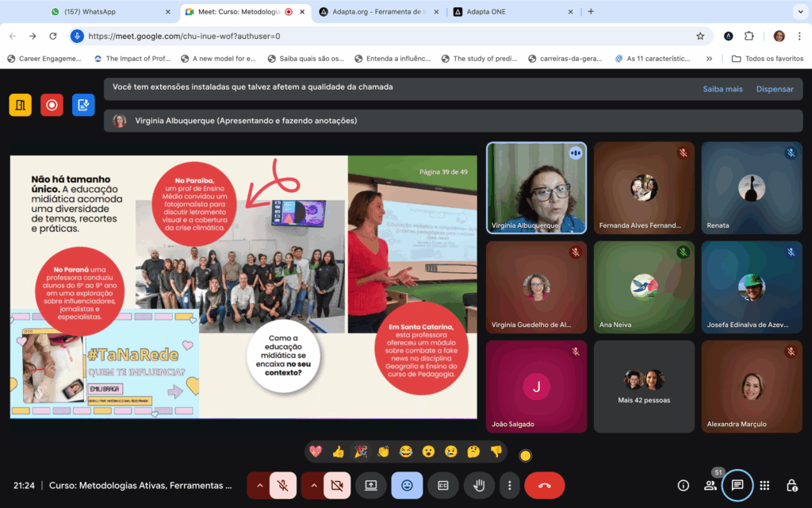Screen dimensions: 812x508
Task: Expand video settings chevron beside camera
Action: pyautogui.click(x=313, y=485)
